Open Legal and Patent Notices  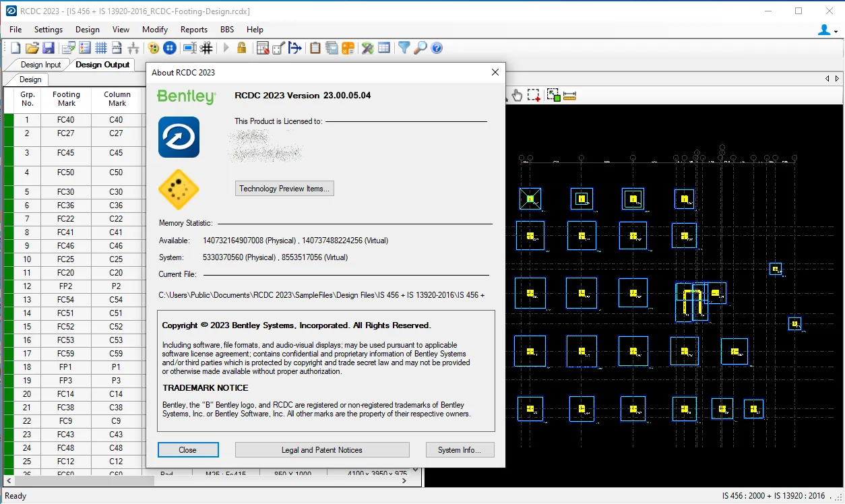tap(322, 450)
